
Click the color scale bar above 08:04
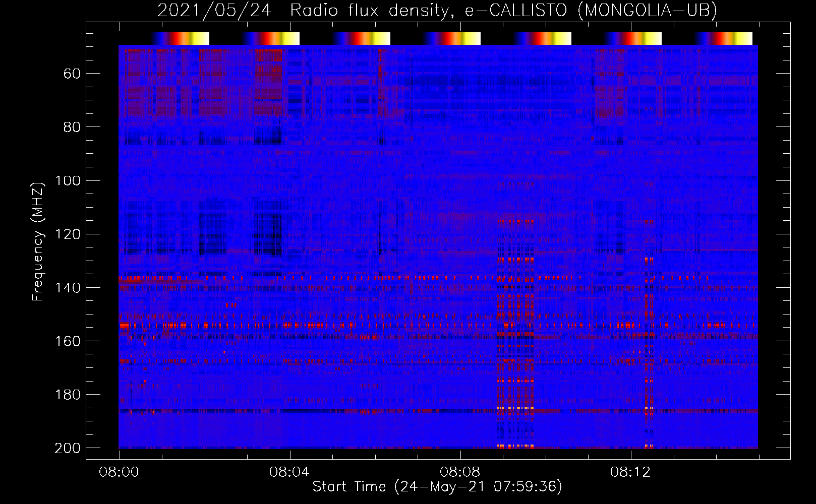270,38
